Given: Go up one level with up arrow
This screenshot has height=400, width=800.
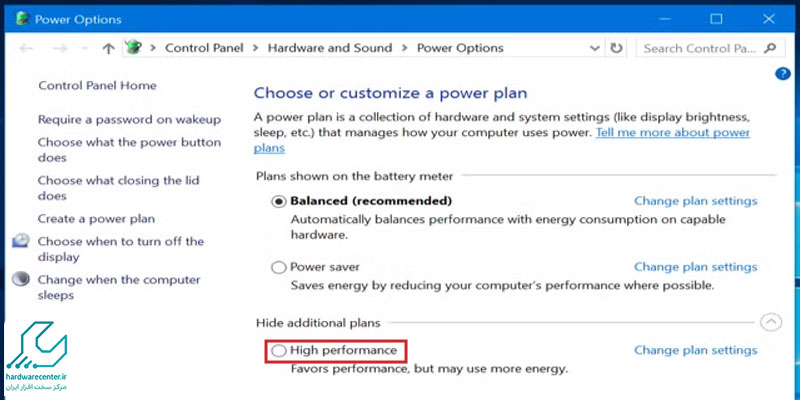Looking at the screenshot, I should [x=108, y=48].
